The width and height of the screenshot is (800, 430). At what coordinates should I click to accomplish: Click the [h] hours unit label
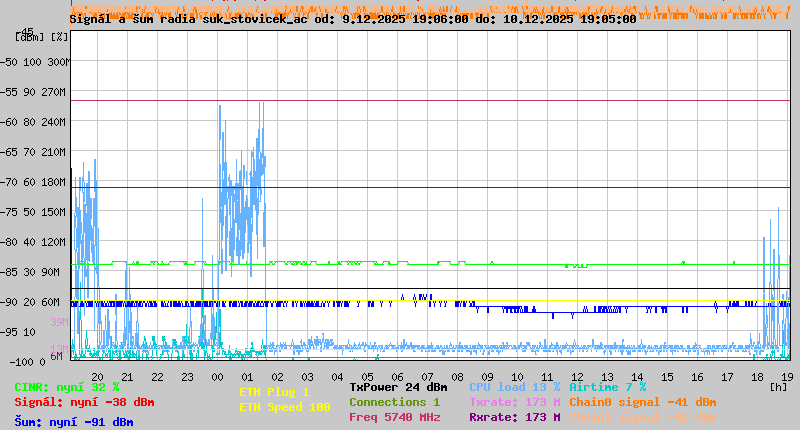click(x=778, y=386)
